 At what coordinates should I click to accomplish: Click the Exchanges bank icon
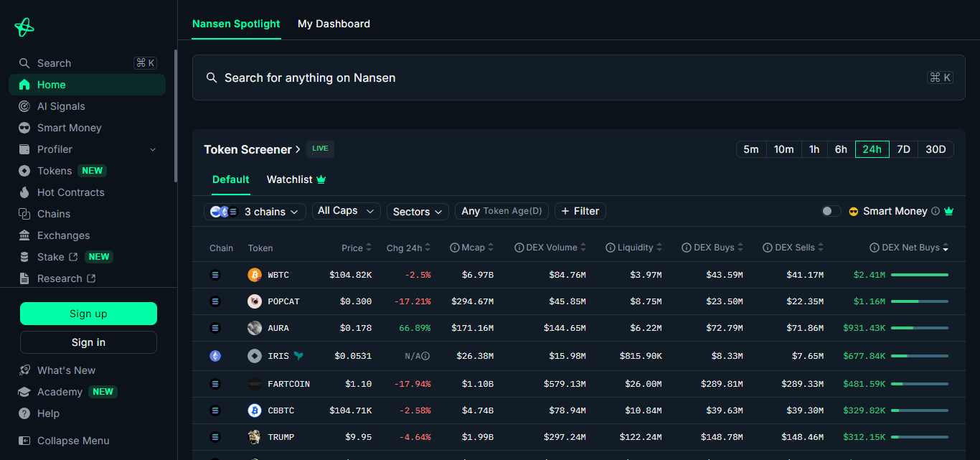[24, 235]
